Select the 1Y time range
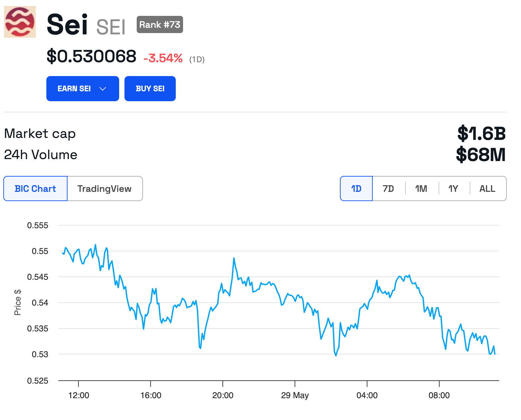 point(453,189)
